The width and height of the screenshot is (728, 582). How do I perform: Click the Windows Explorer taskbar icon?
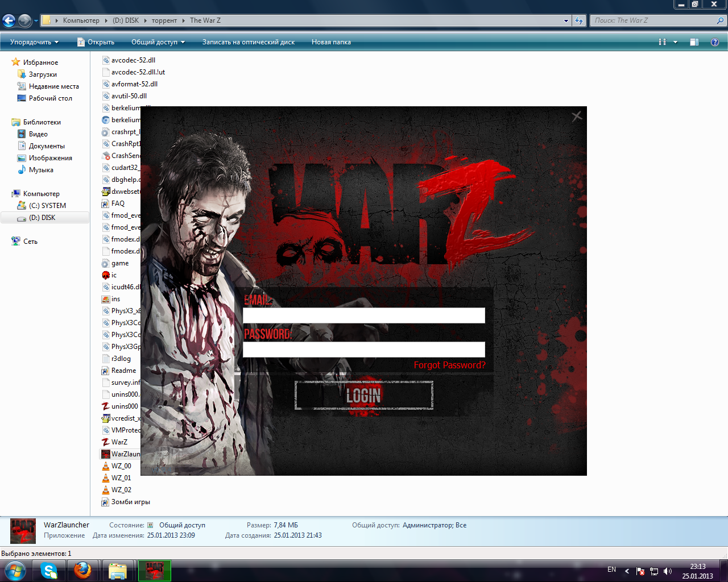pyautogui.click(x=118, y=570)
